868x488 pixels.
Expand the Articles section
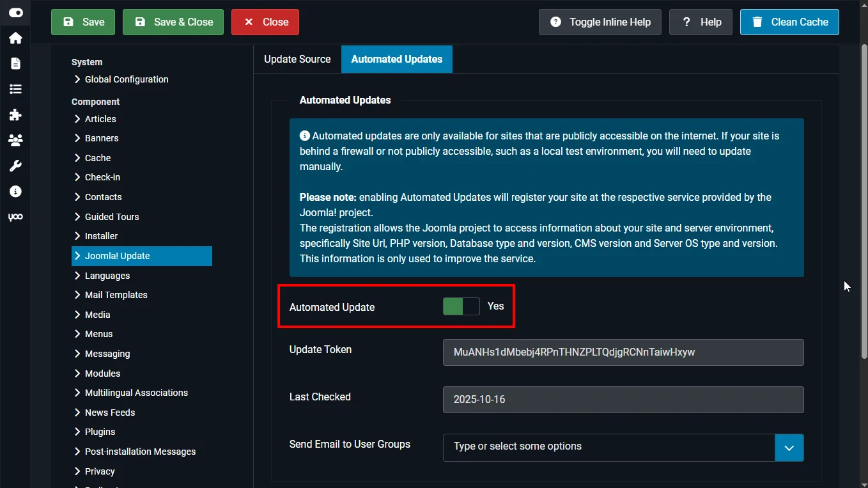(x=100, y=118)
